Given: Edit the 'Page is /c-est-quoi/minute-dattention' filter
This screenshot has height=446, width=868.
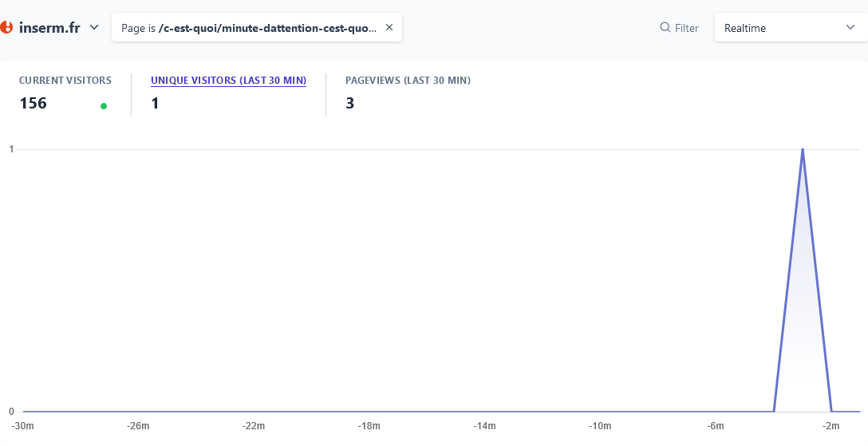Looking at the screenshot, I should point(249,28).
